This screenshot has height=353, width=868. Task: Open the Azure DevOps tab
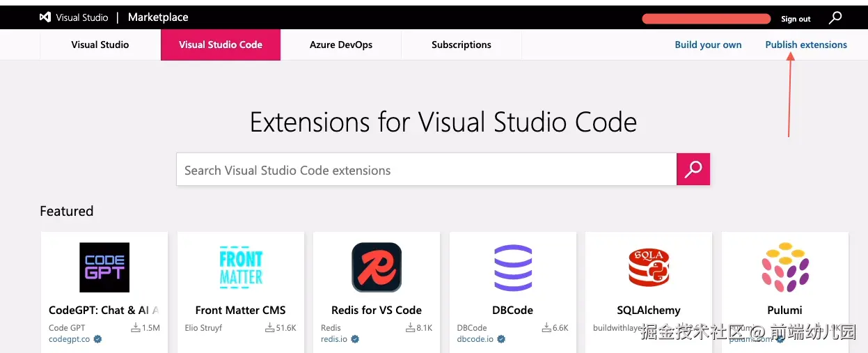(341, 45)
